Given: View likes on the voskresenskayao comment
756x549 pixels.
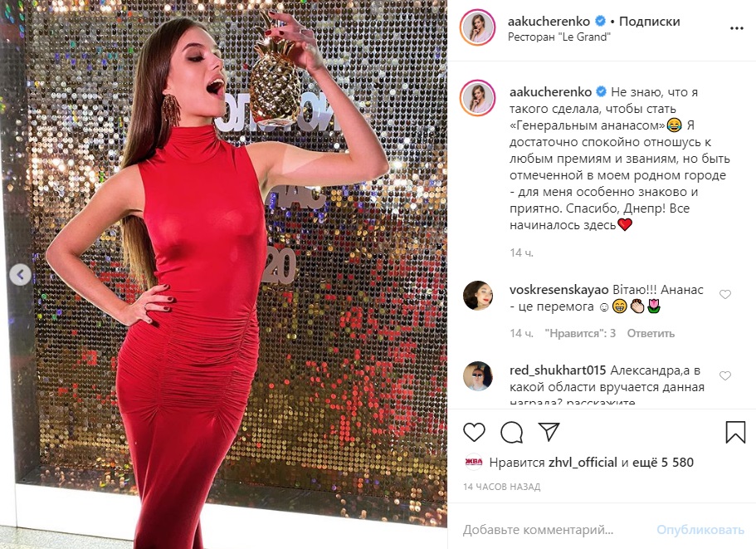Looking at the screenshot, I should tap(580, 333).
